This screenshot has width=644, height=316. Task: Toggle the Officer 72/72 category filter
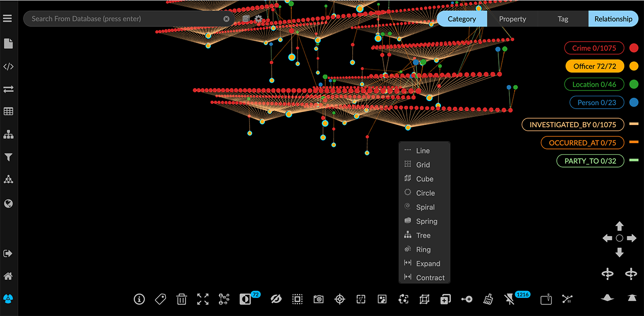coord(595,66)
